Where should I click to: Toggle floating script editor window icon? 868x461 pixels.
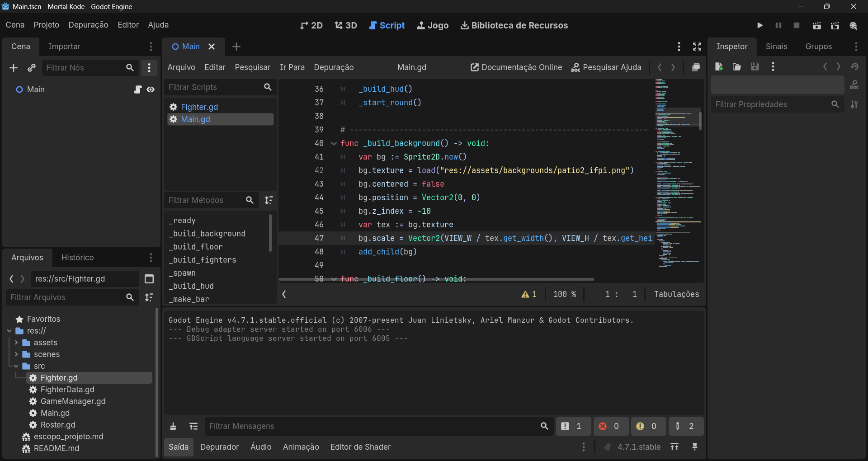pyautogui.click(x=696, y=67)
